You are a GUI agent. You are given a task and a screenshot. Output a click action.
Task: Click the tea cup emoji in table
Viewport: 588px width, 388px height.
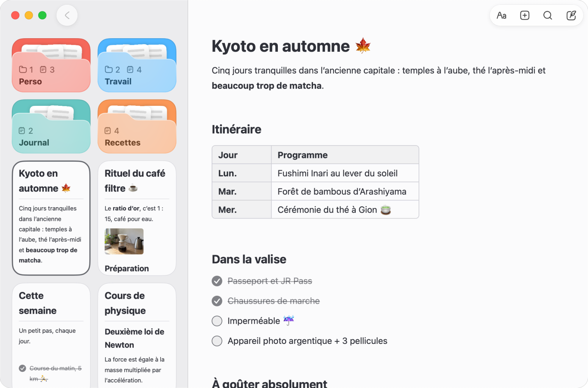pos(386,210)
